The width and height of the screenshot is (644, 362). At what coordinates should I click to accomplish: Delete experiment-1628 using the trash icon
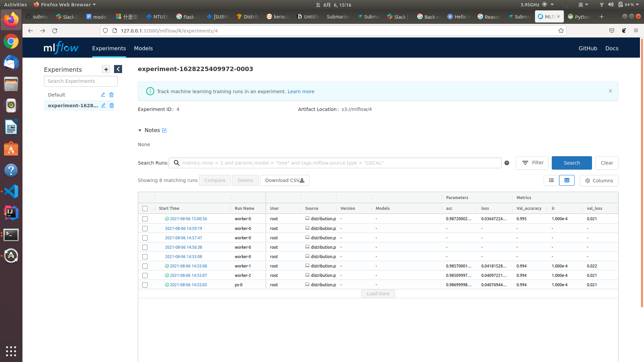[x=112, y=106]
